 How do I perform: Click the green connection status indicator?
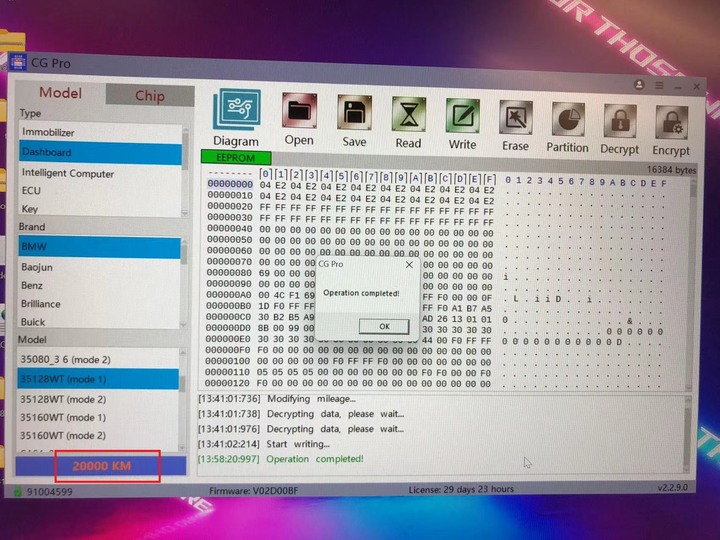17,492
